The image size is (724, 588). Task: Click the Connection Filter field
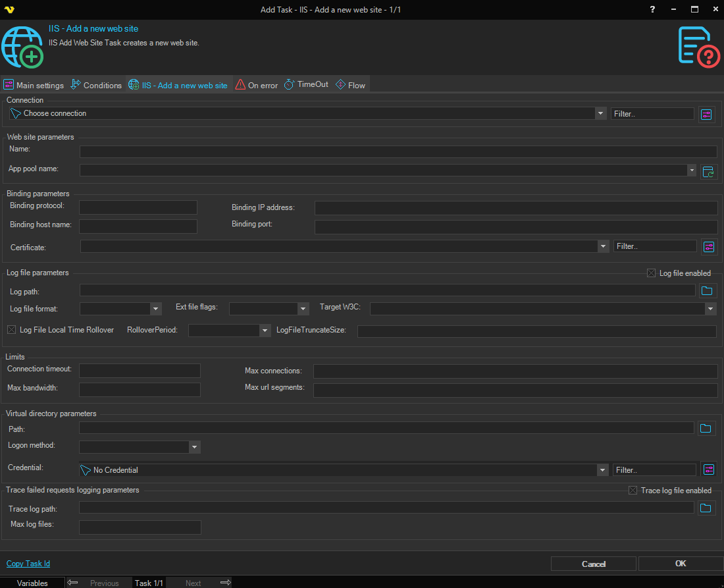(x=652, y=114)
